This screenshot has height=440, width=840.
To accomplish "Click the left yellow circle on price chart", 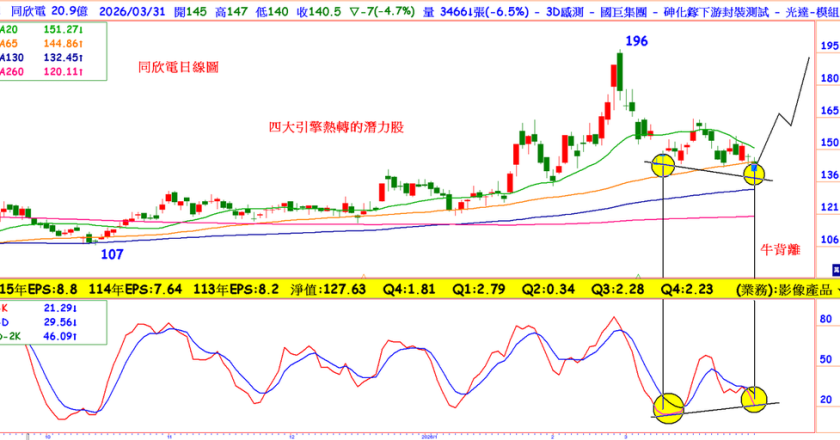I will pos(663,166).
